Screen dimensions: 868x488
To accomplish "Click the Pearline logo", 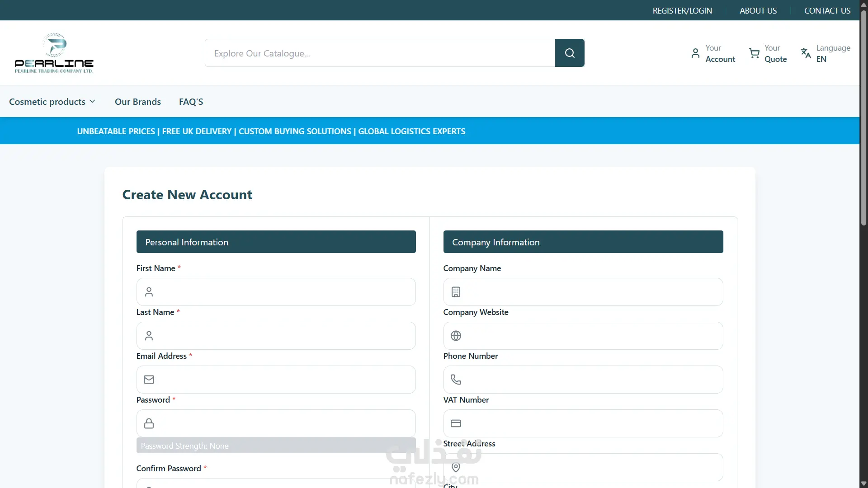I will click(x=54, y=53).
